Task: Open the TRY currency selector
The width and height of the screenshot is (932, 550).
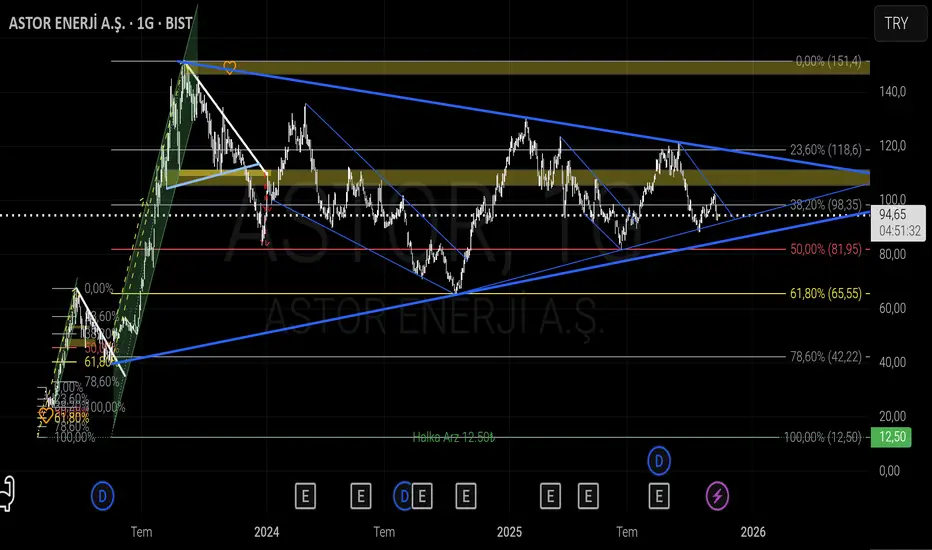Action: 900,24
